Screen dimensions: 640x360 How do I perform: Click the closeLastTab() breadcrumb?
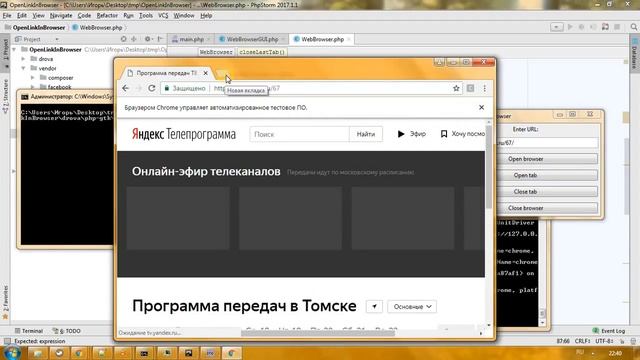(x=262, y=52)
